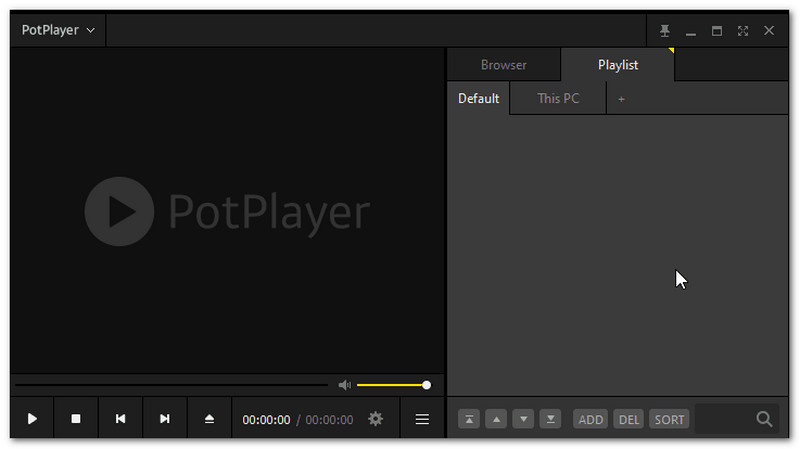Click the playback seek bar
Image resolution: width=800 pixels, height=449 pixels.
(x=171, y=385)
